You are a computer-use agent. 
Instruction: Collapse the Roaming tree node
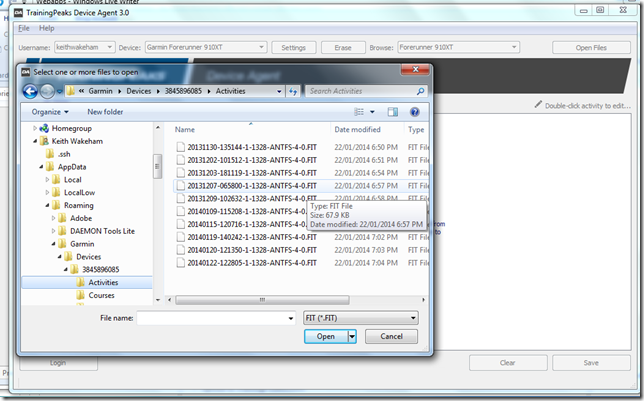(x=47, y=205)
